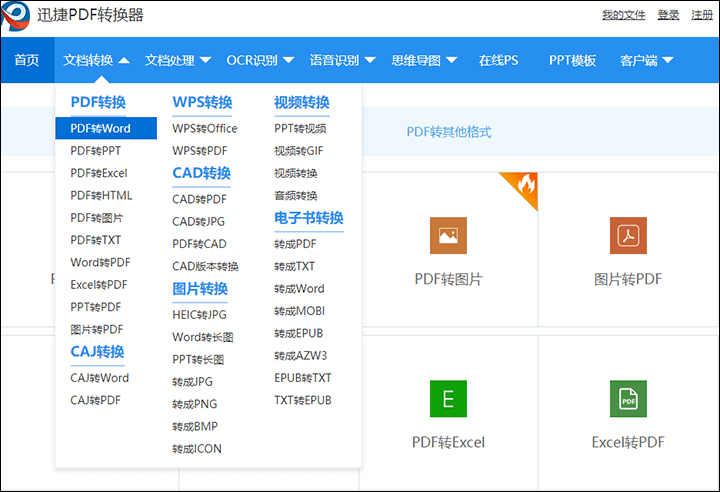
Task: Choose 转成BMP menu entry
Action: 195,427
